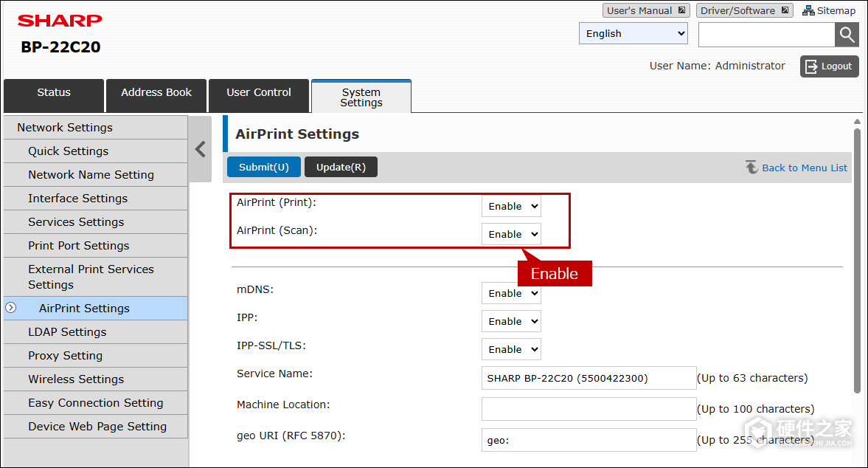Viewport: 868px width, 468px height.
Task: Click the Service Name input field
Action: [589, 378]
